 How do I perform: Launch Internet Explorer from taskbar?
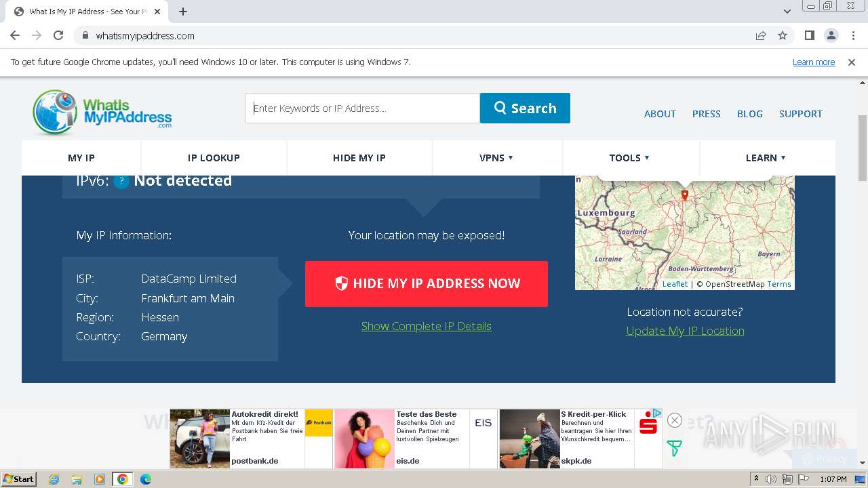tap(54, 479)
